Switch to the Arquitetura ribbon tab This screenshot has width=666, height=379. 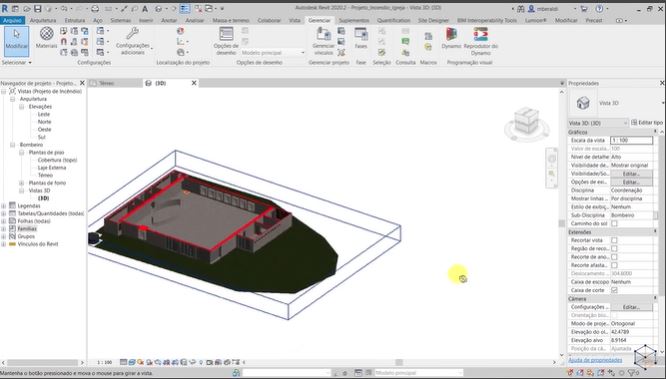coord(43,20)
